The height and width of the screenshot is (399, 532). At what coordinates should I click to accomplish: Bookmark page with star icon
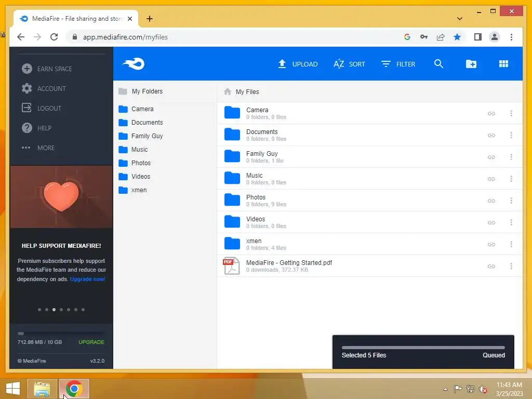[457, 37]
